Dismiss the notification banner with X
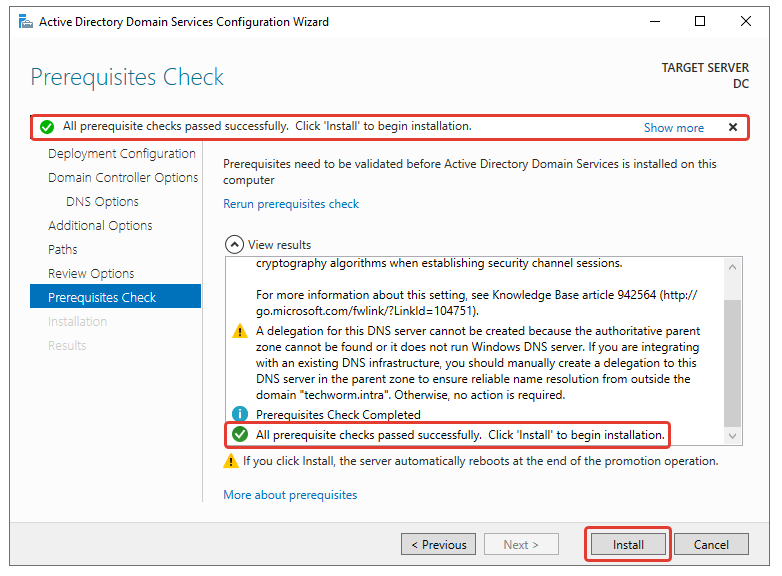This screenshot has width=782, height=576. click(733, 127)
